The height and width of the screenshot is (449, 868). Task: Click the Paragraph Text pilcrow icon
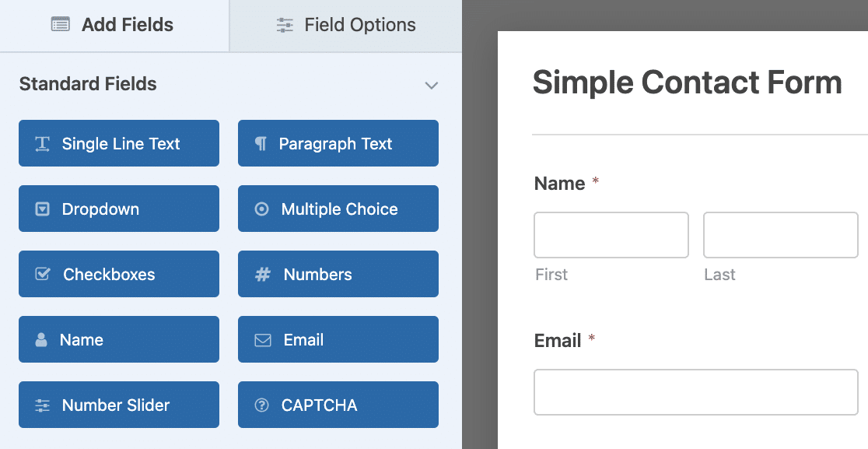(x=261, y=144)
